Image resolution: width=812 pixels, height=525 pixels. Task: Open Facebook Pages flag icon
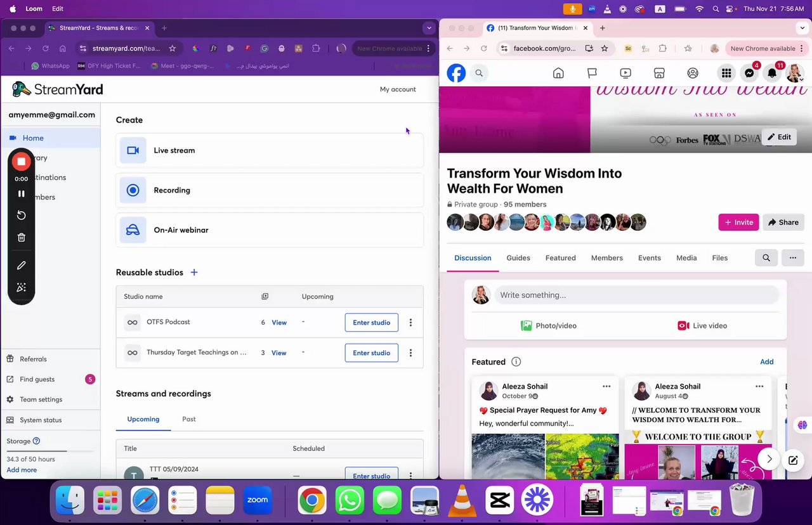click(592, 73)
